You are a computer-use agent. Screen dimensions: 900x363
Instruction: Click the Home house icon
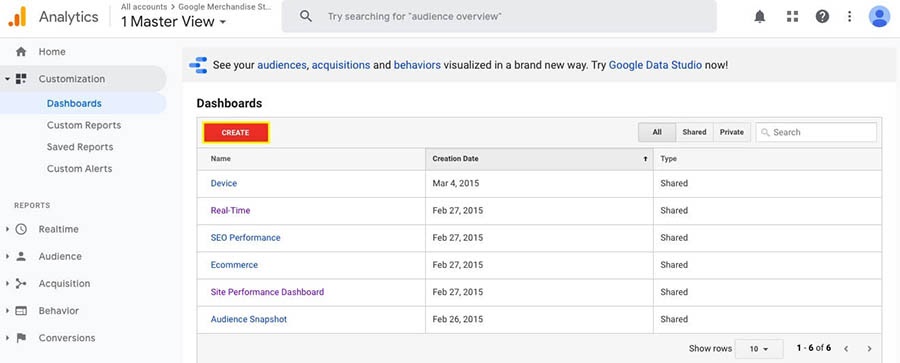coord(21,52)
